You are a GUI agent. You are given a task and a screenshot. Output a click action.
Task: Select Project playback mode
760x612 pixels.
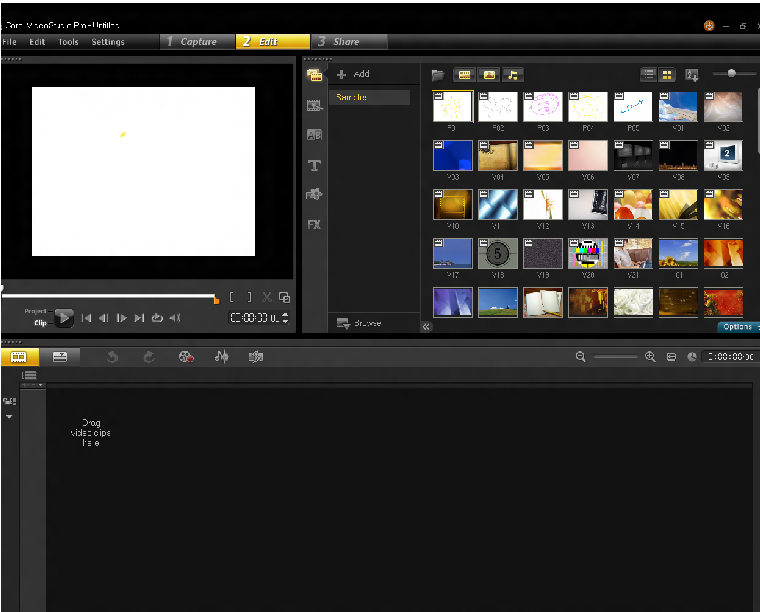35,311
